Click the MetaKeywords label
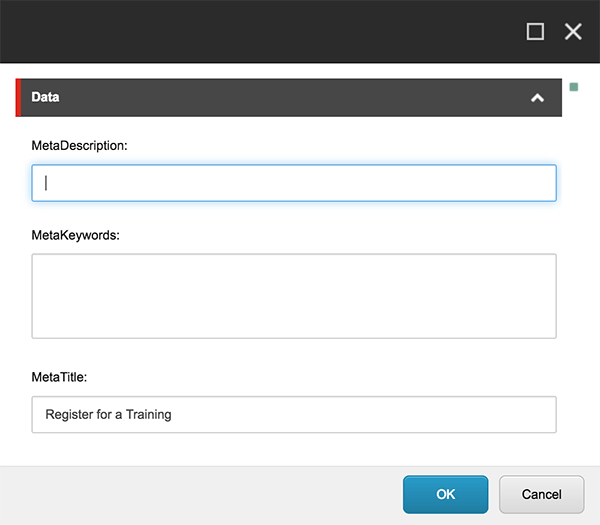 [x=75, y=235]
